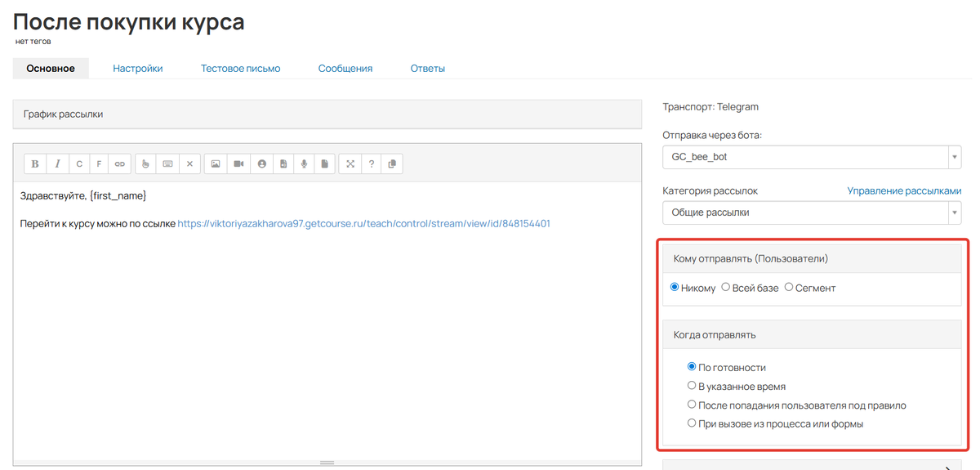Viewport: 980px width, 470px height.
Task: Expand the "Общие рассылки" category dropdown
Action: click(812, 213)
